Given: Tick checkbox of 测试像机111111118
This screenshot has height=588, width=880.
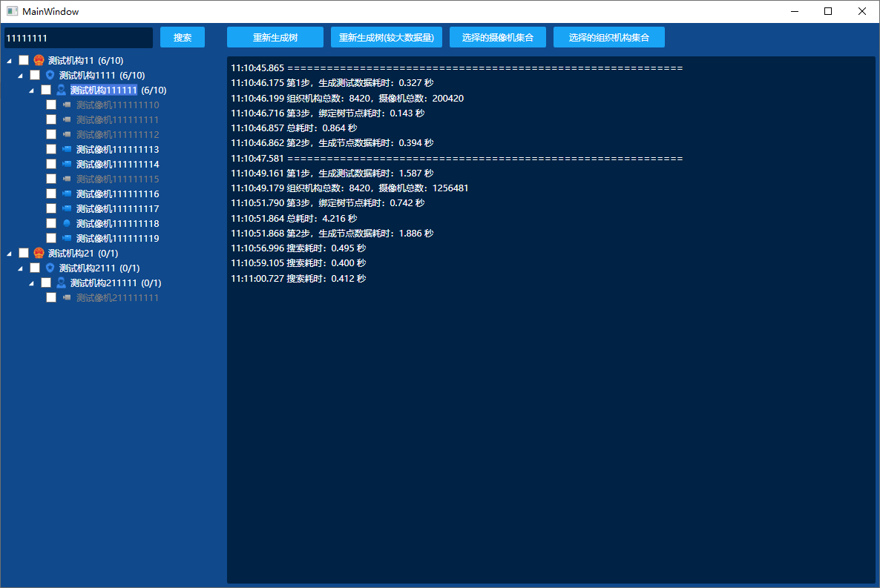Looking at the screenshot, I should pos(51,223).
